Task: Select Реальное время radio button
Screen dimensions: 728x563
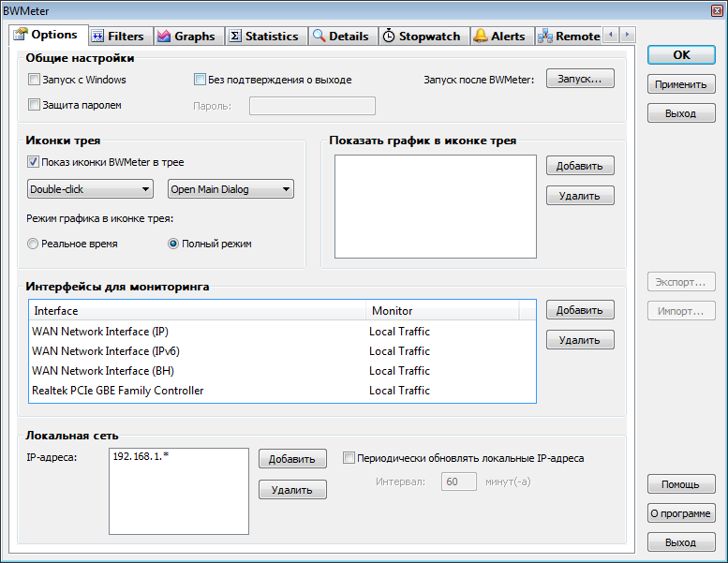Action: click(x=33, y=244)
